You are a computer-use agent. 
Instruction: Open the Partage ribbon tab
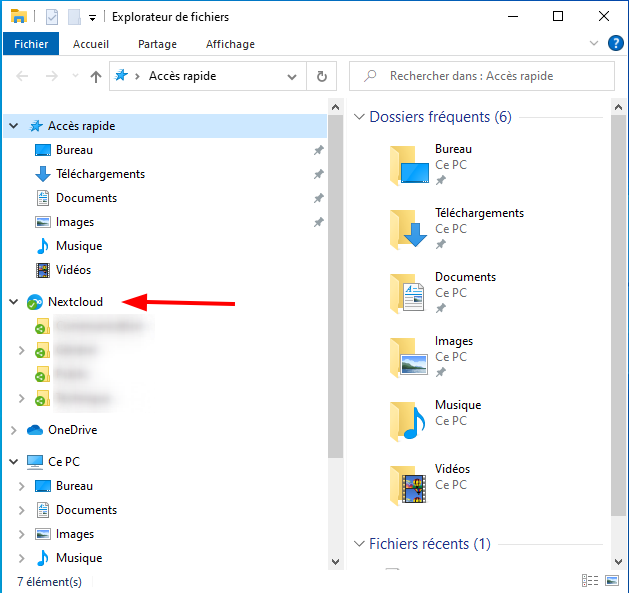[x=157, y=44]
